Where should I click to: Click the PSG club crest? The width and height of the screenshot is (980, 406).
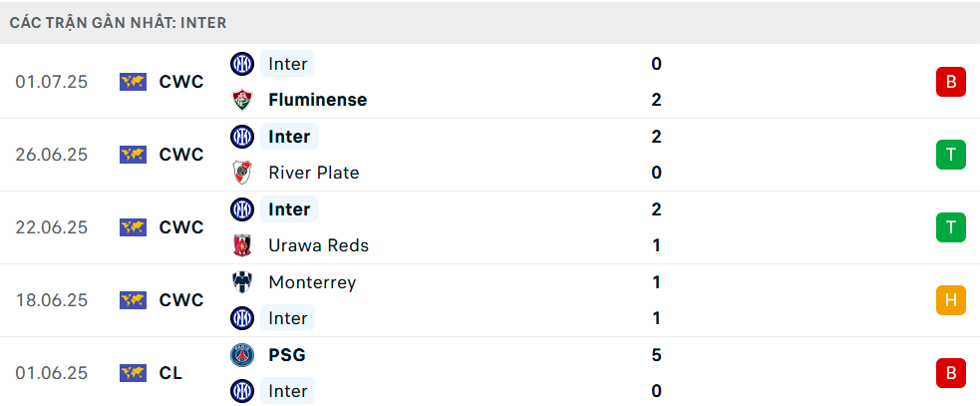[x=242, y=355]
